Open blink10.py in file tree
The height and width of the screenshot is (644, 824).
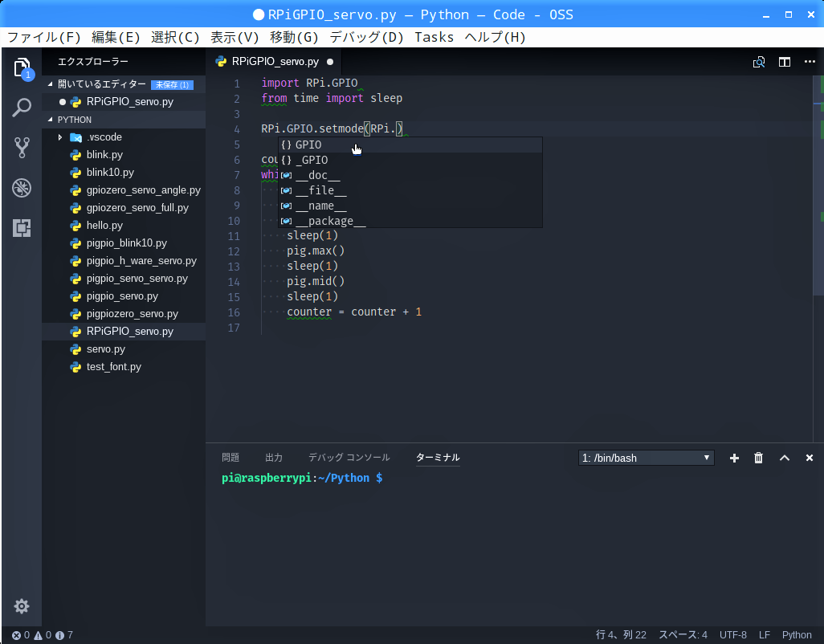(x=124, y=173)
